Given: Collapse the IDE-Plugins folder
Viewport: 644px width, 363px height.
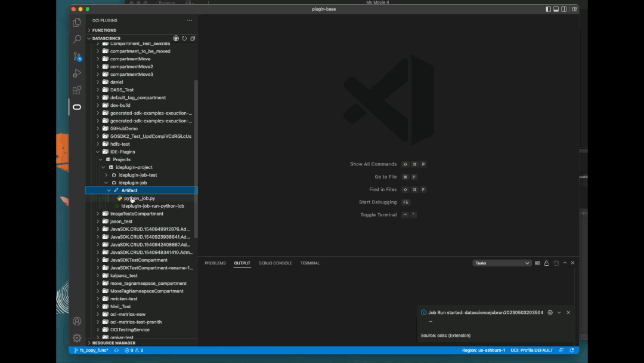Looking at the screenshot, I should point(98,151).
